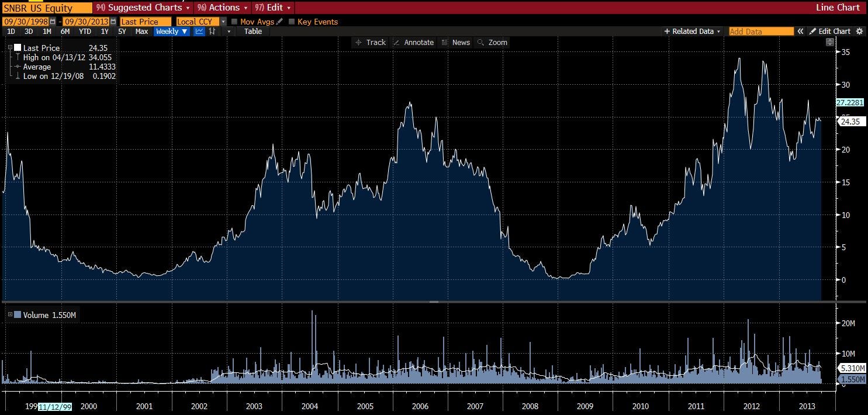
Task: Click the Edit Chart button
Action: [x=830, y=32]
